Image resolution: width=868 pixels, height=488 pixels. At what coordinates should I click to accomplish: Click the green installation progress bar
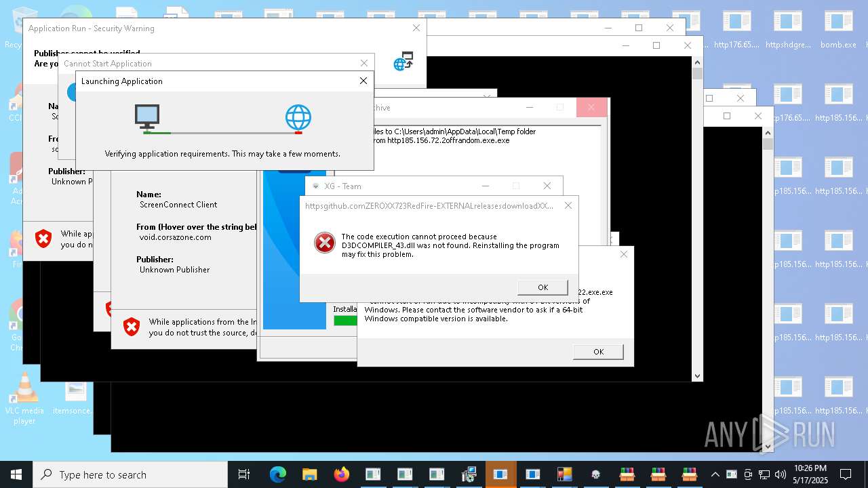345,321
